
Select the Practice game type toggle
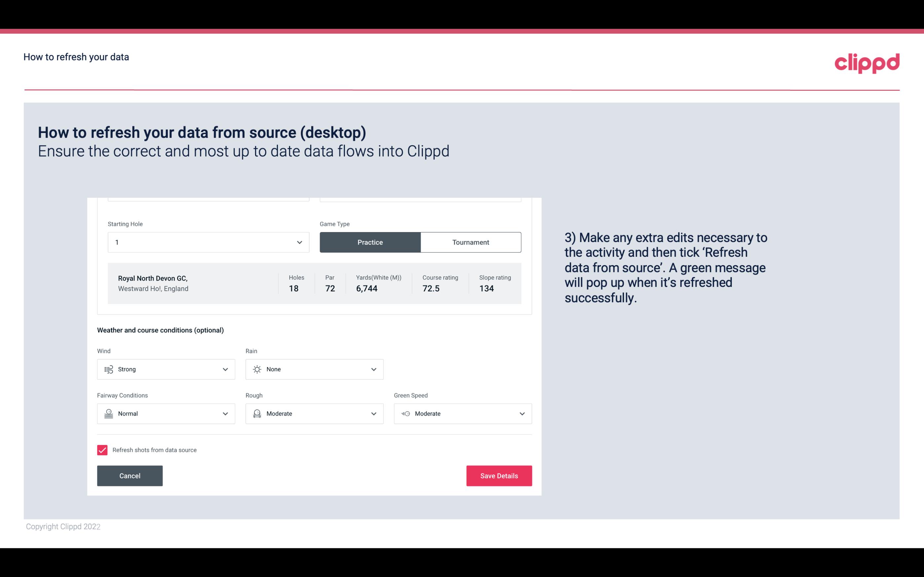pyautogui.click(x=370, y=242)
